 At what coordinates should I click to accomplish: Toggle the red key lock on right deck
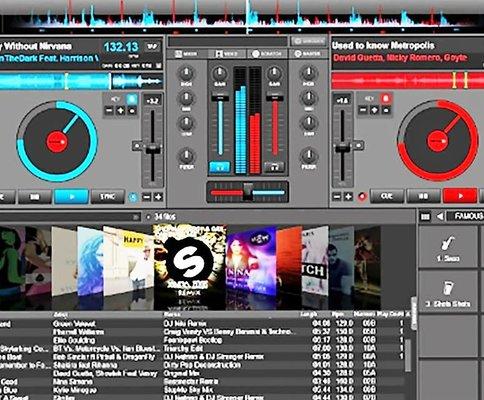386,99
